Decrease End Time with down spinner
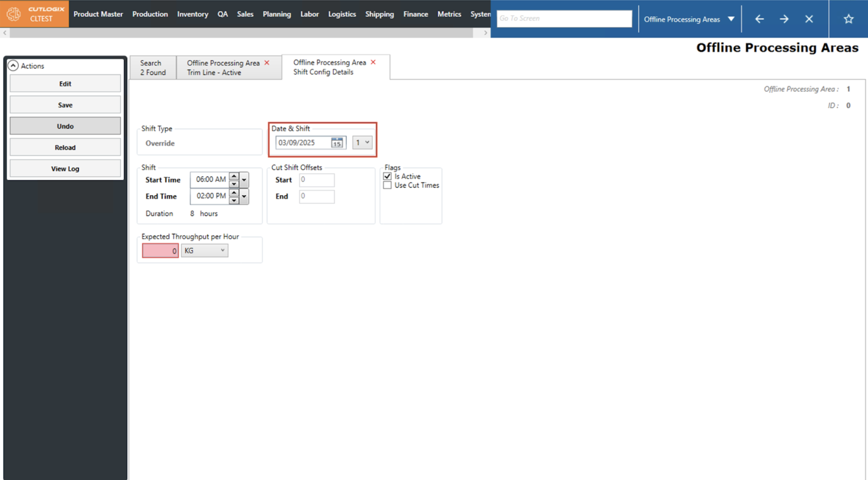 (234, 200)
